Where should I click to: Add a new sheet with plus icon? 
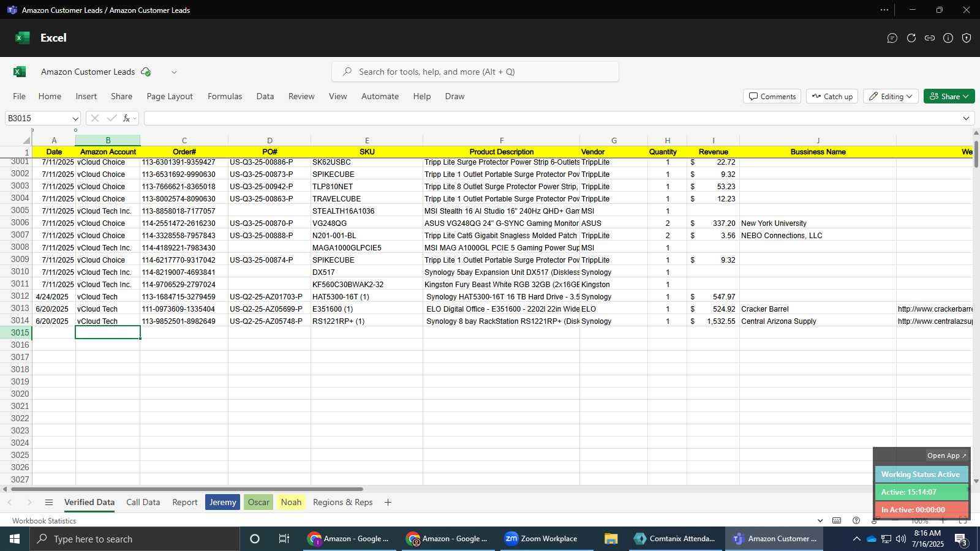point(388,503)
